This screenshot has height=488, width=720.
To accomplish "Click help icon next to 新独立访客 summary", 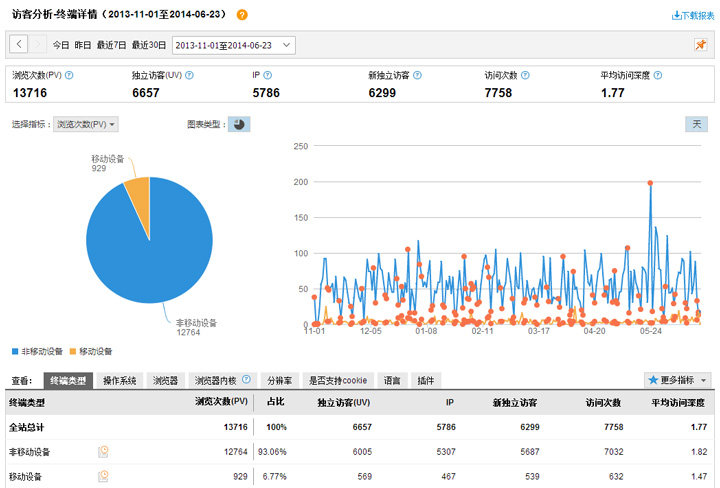I will (417, 75).
